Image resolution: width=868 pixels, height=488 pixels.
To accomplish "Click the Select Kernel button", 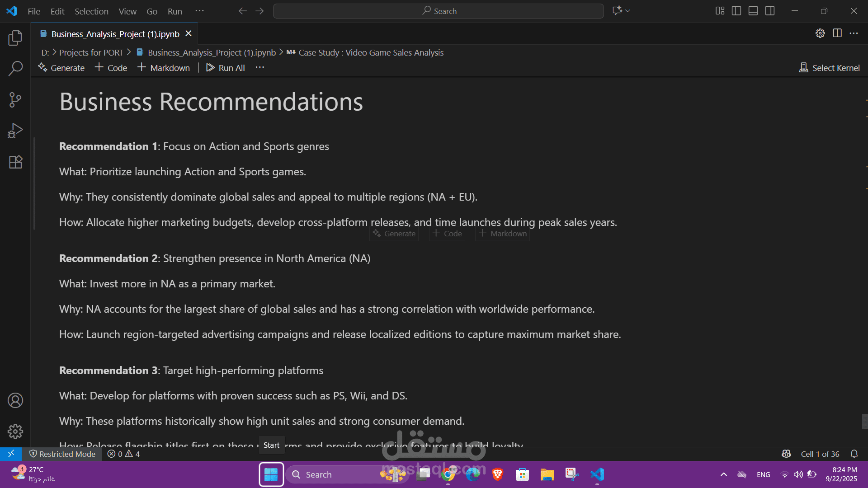I will [x=830, y=68].
